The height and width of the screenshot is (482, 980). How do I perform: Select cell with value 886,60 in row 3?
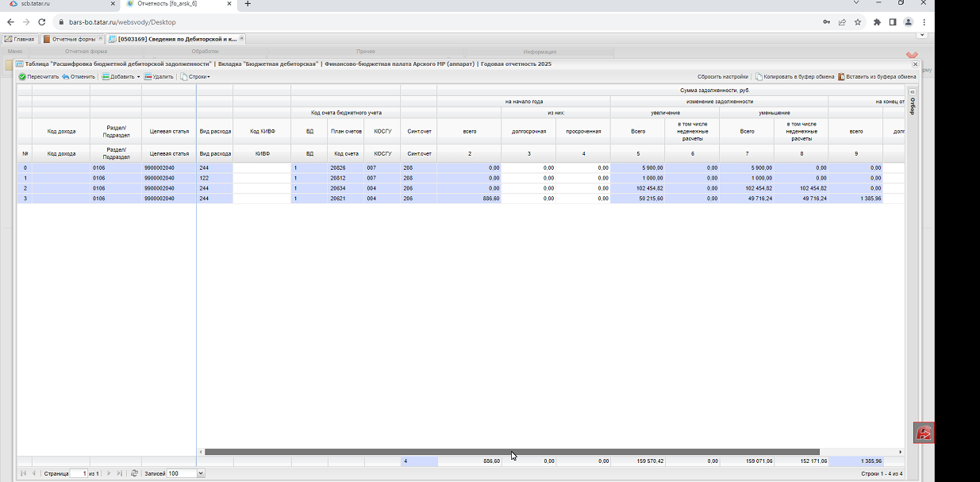pos(469,199)
